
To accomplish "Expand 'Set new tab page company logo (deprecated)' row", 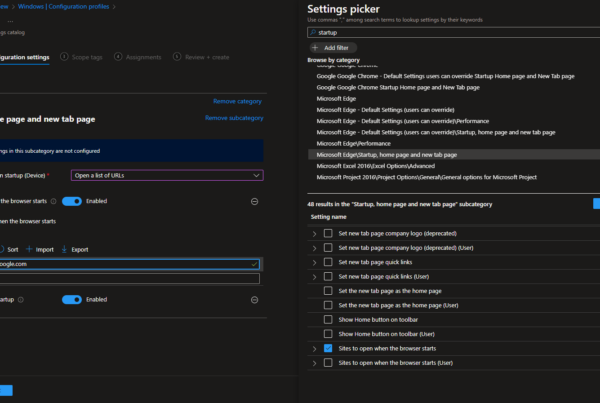I will 314,234.
